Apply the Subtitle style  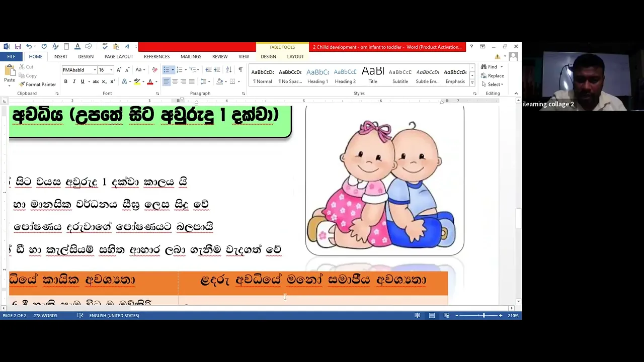pos(400,74)
